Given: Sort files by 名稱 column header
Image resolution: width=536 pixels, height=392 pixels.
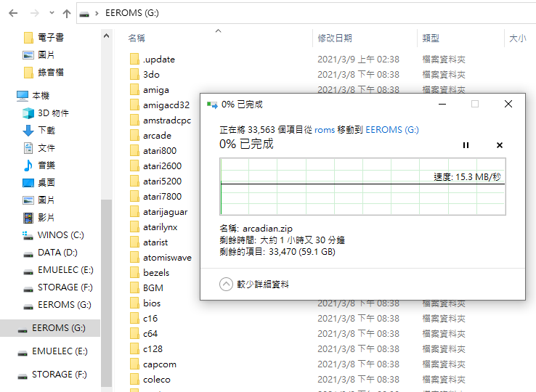Looking at the screenshot, I should point(137,38).
